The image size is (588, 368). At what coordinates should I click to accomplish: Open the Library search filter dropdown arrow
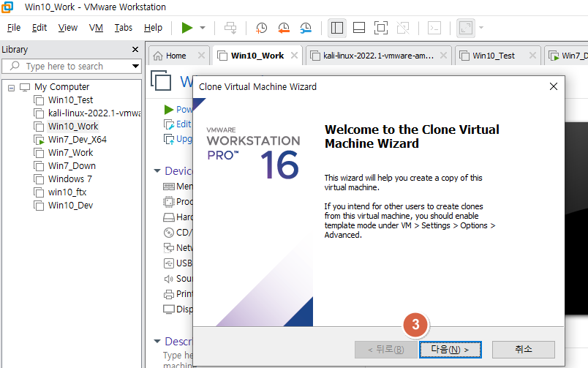click(135, 67)
